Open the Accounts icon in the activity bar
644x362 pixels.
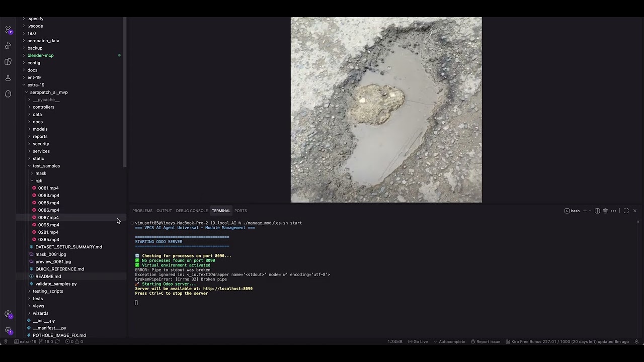click(8, 314)
